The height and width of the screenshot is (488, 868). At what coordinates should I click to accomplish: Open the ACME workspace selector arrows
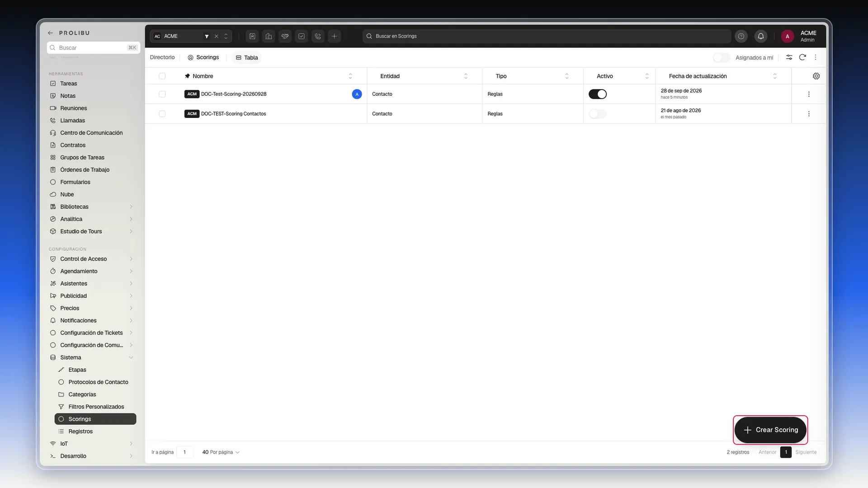pos(226,36)
